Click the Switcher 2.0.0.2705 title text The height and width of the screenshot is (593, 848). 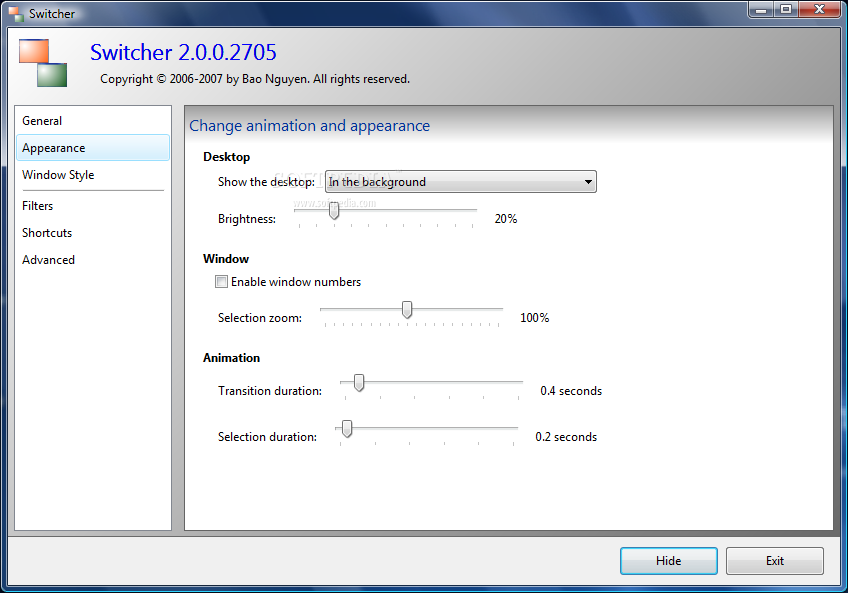183,52
